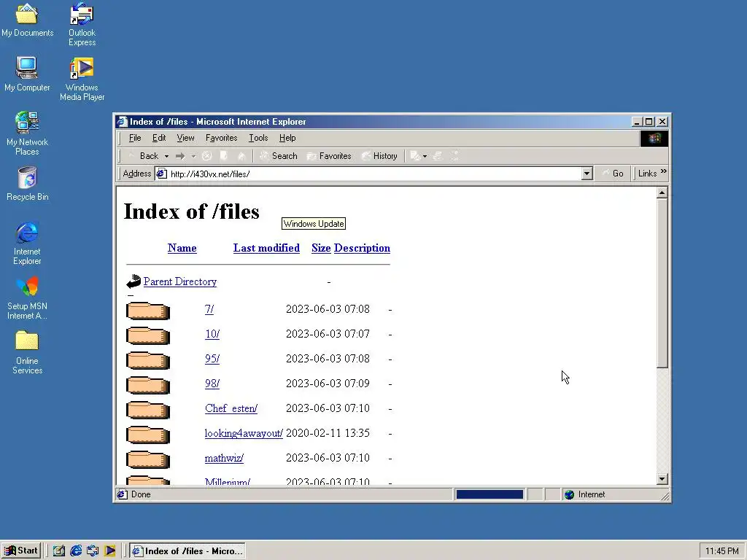Viewport: 747px width, 560px height.
Task: Click the folder icon beside 7/
Action: (148, 310)
